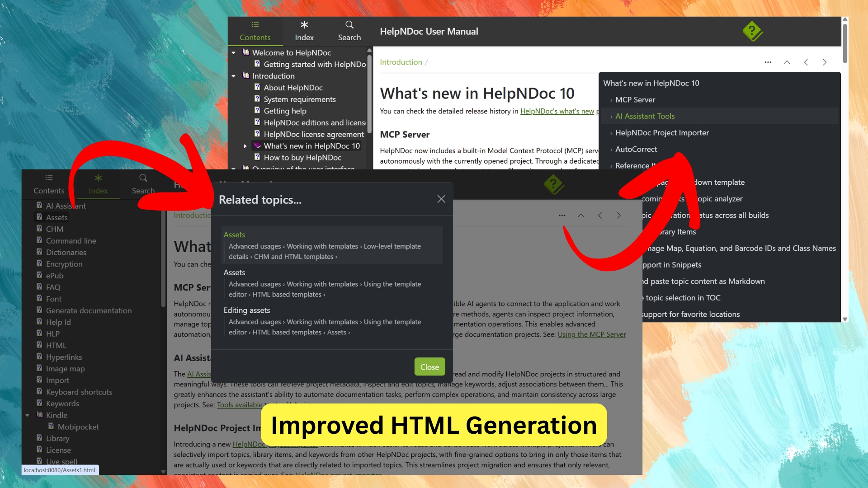Open the How to buy HelpNDoc topic
Screen dimensions: 868x488
302,158
